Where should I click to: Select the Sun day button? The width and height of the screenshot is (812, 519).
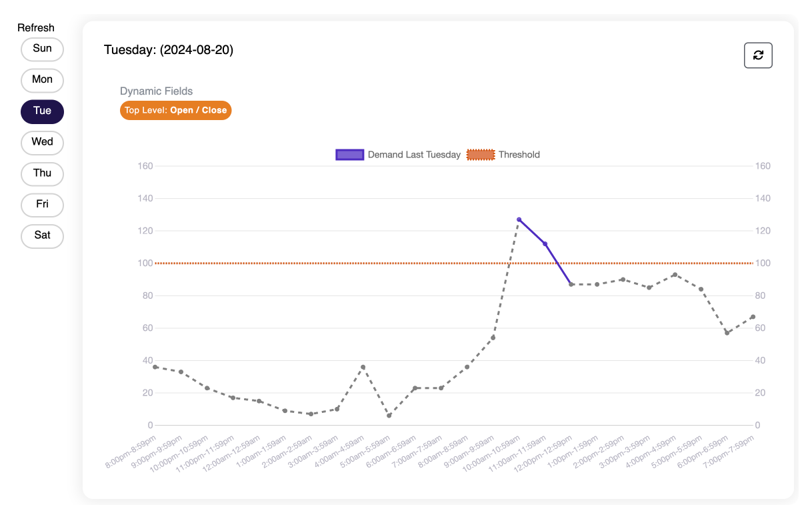[x=42, y=49]
